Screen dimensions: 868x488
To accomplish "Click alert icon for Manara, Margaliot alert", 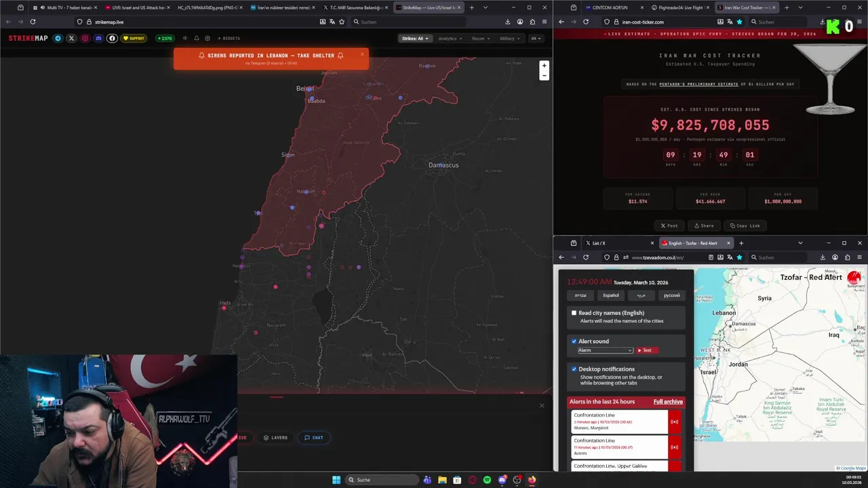I will click(674, 422).
